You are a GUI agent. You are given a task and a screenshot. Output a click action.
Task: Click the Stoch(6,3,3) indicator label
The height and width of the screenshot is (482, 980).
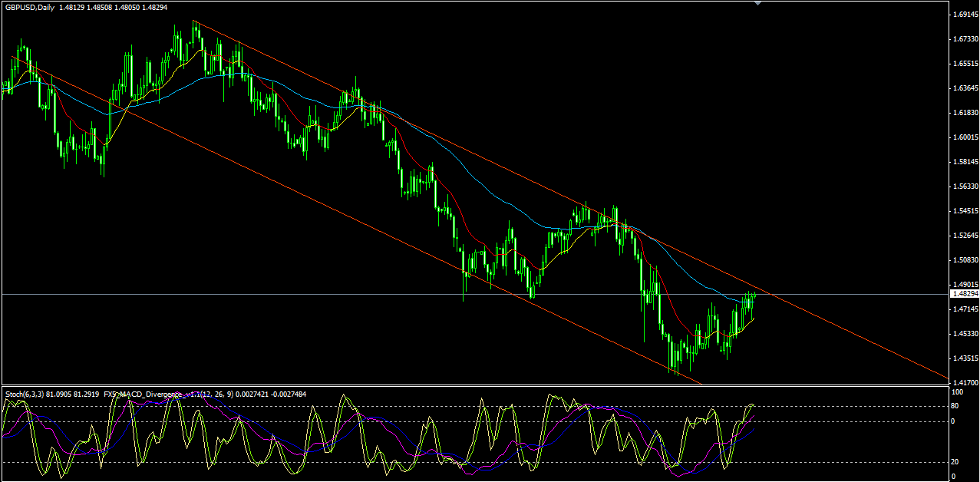click(x=26, y=395)
